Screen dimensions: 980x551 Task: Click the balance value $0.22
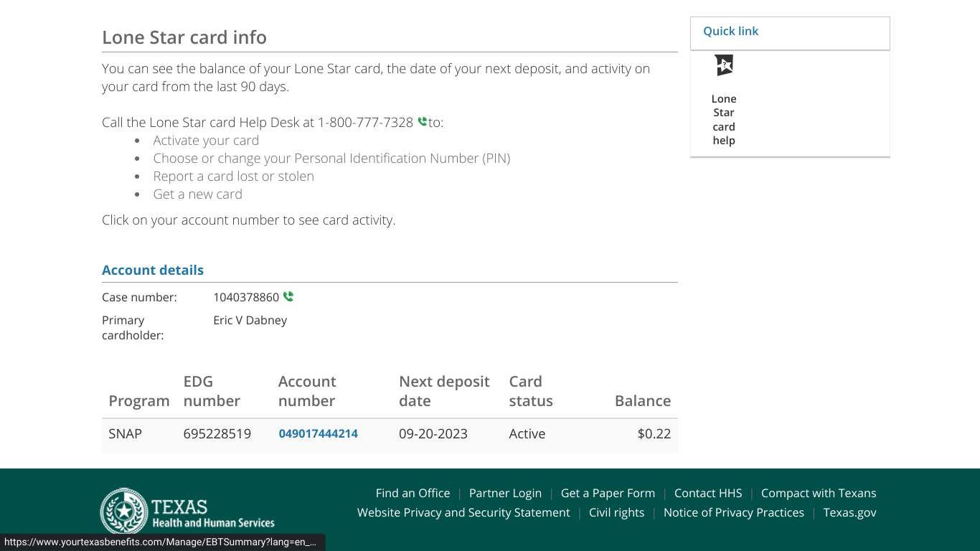pyautogui.click(x=654, y=433)
